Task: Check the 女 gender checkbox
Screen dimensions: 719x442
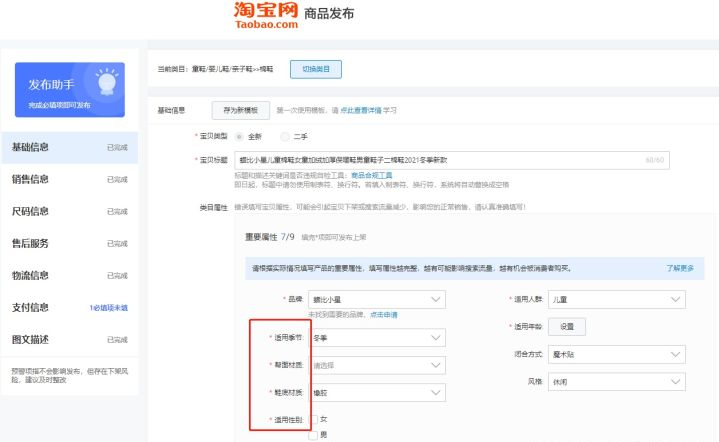Action: (x=313, y=418)
